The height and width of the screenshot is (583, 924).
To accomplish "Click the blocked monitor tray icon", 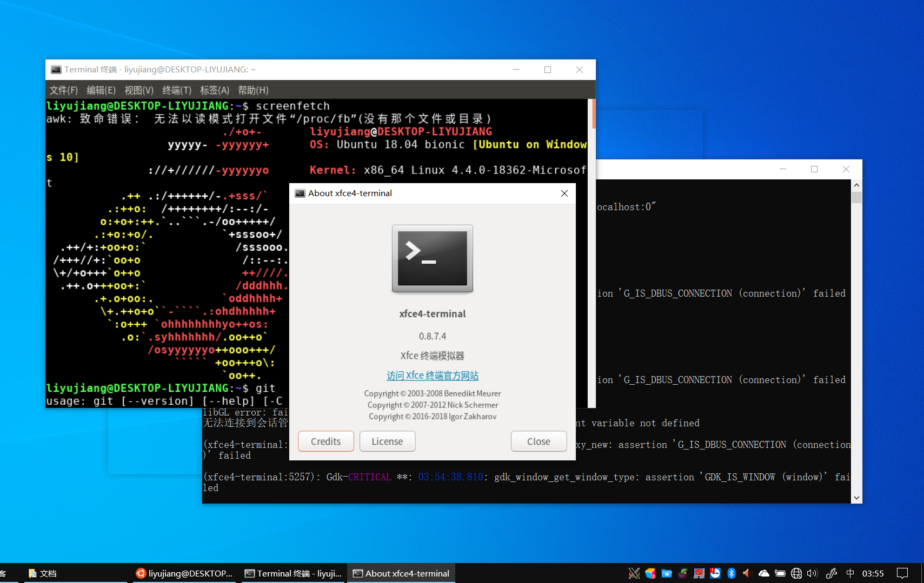I will click(699, 573).
